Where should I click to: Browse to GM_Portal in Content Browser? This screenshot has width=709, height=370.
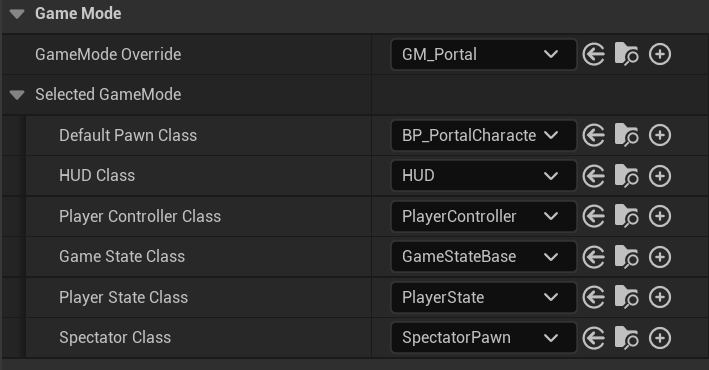pos(627,54)
